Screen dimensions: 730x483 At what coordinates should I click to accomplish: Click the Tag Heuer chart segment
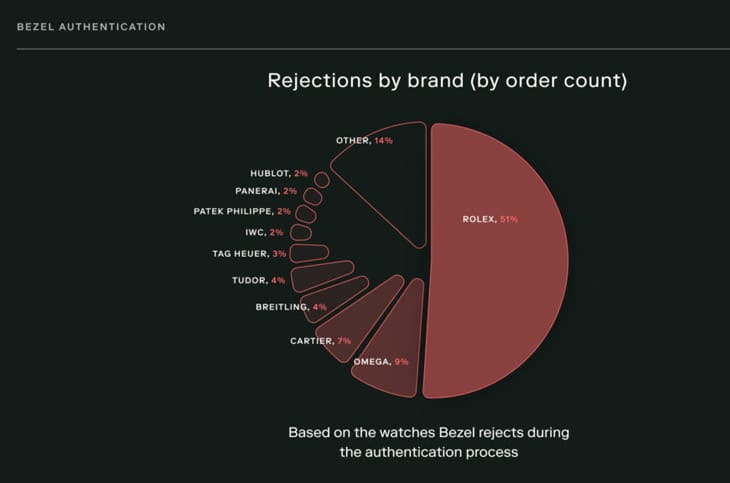310,253
